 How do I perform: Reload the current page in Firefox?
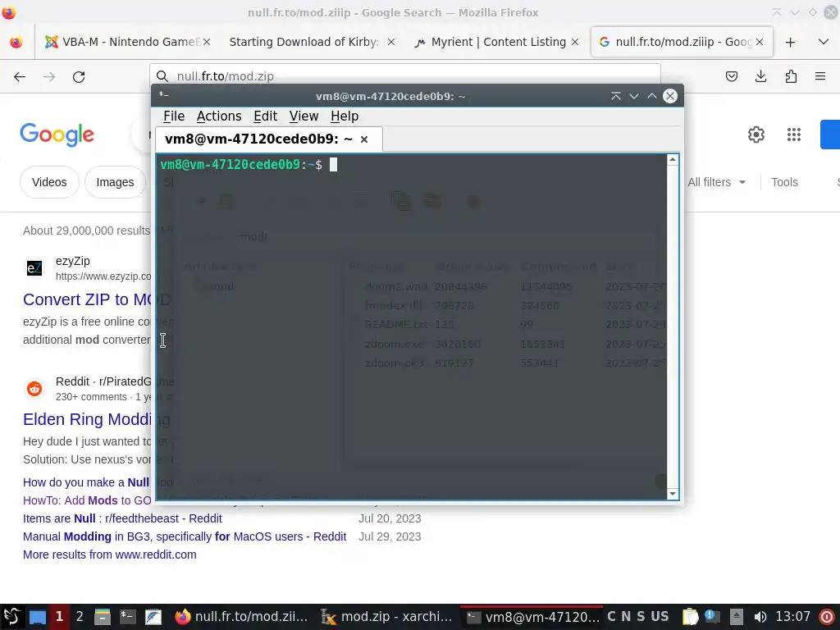pos(79,76)
